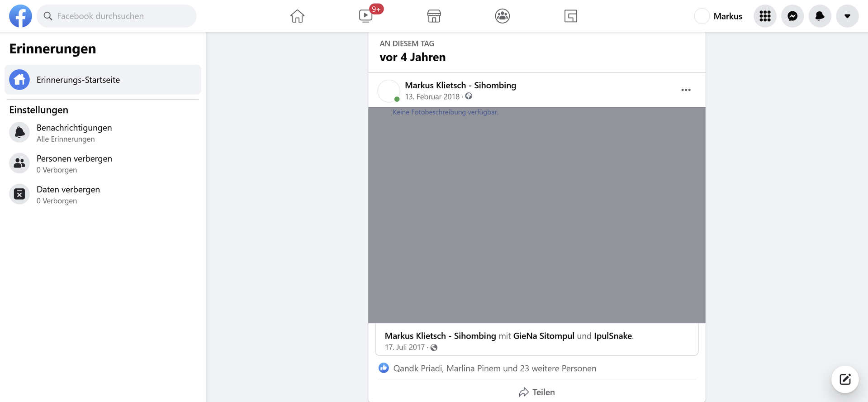Open the notifications bell in header
The image size is (868, 402).
coord(820,16)
